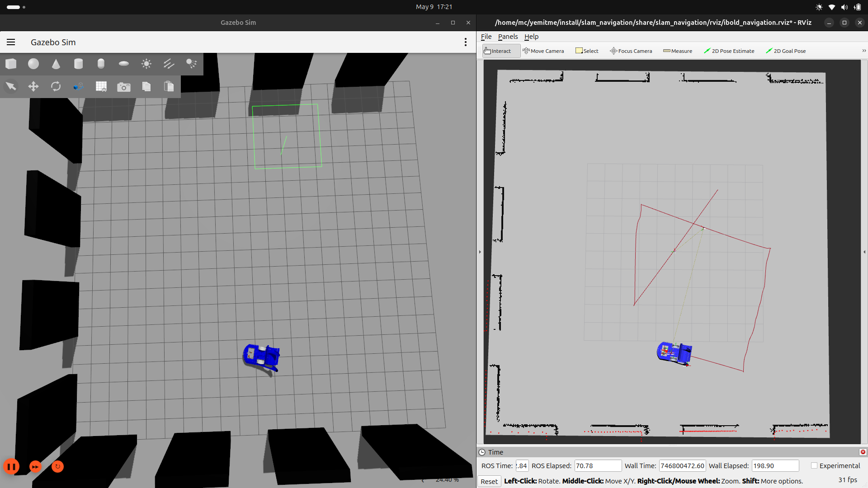Step the simulation forward

click(x=35, y=466)
